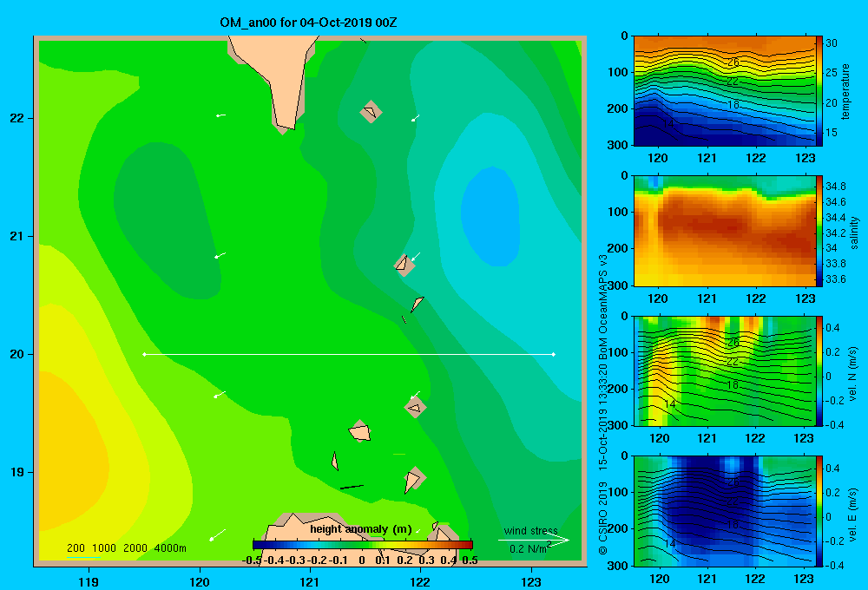Viewport: 868px width, 590px height.
Task: Click latitude tick label "21" on main map
Action: 17,236
